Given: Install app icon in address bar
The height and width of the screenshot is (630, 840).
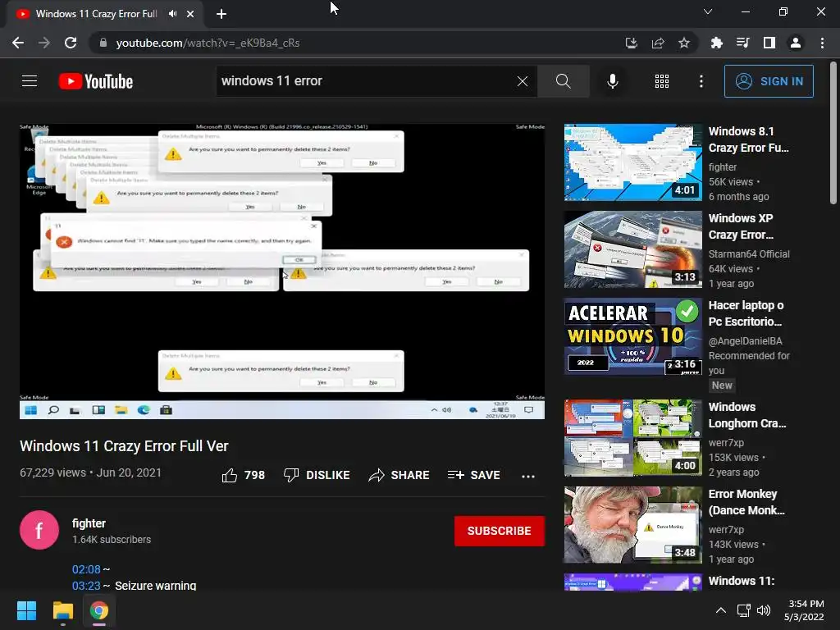Looking at the screenshot, I should (x=631, y=43).
